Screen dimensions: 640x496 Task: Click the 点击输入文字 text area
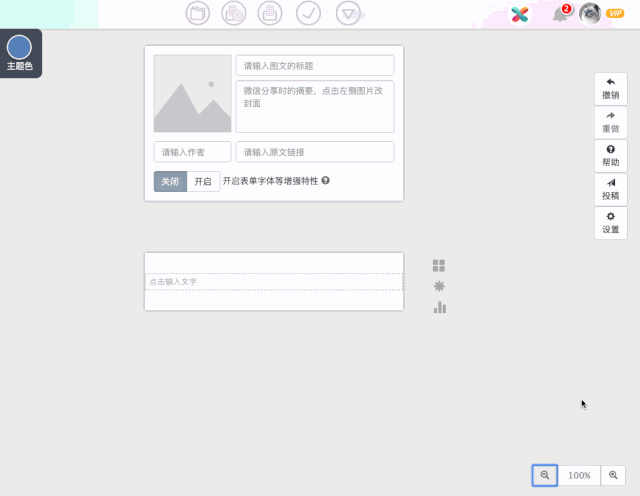click(x=274, y=282)
